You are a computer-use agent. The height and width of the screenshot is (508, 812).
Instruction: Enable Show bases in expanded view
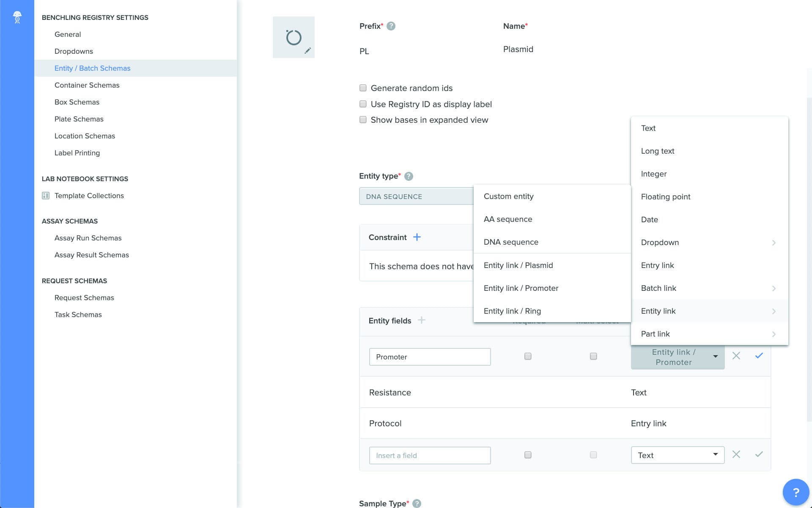click(x=363, y=119)
